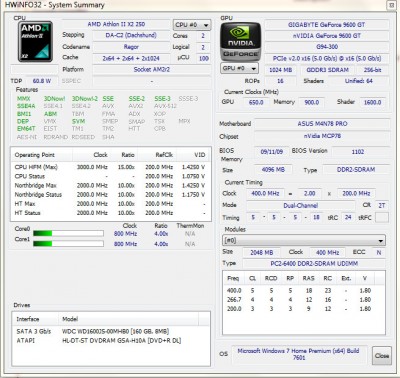Click the nVidia MCP78 chipset field
Viewport: 400px width, 378px height.
[322, 136]
